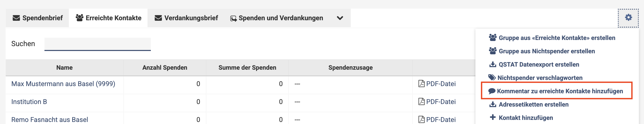Click the PDF icon for Remo Fasnacht
Screen dimensions: 644x124
421,119
